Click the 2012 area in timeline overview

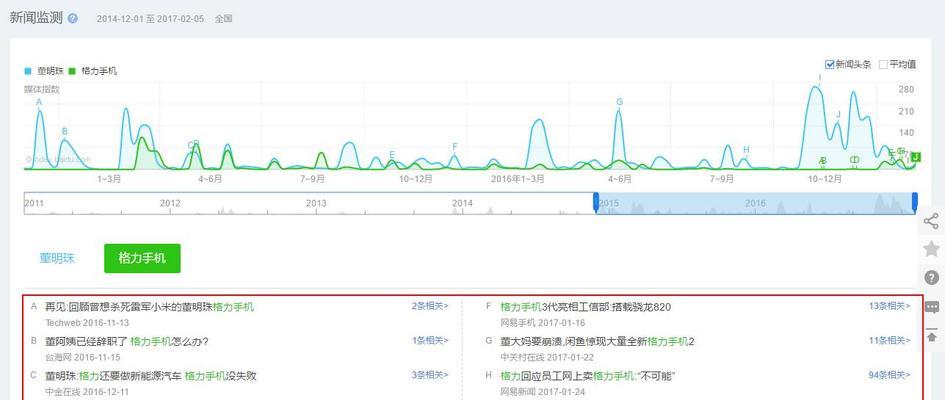170,203
